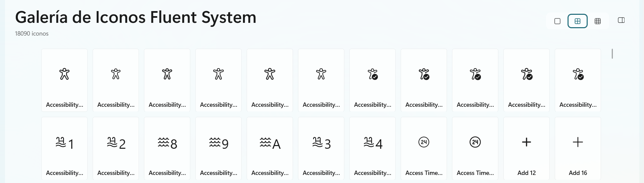The height and width of the screenshot is (183, 644).
Task: Switch to the dense small grid view
Action: (x=598, y=21)
